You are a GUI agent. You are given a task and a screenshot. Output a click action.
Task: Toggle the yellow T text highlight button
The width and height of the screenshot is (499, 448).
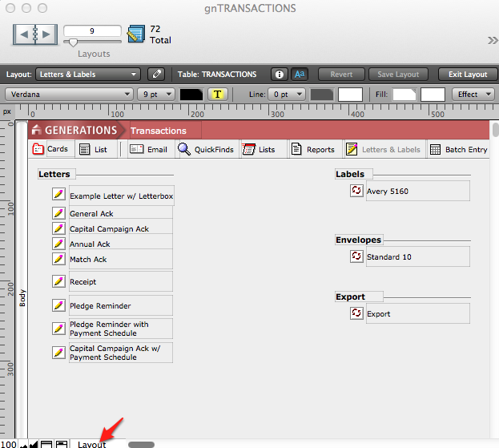coord(217,95)
